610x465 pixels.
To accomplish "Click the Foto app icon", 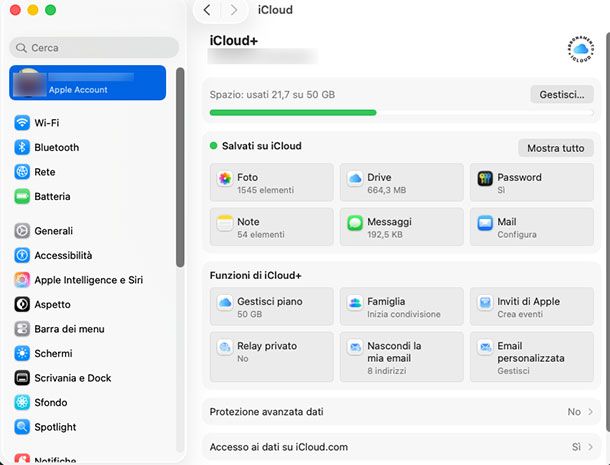I will 225,179.
